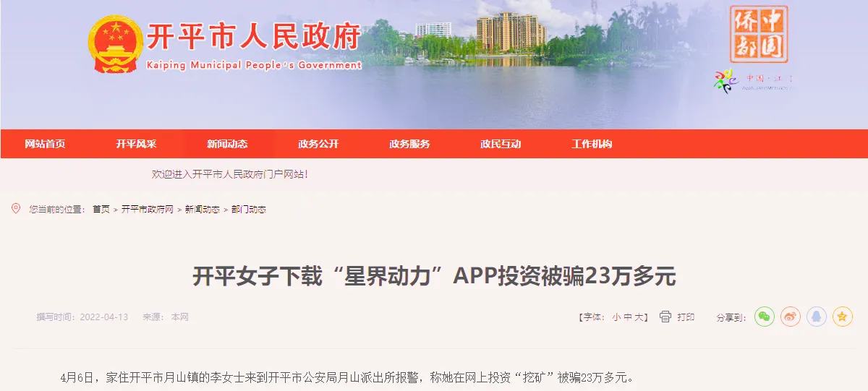Viewport: 868px width, 391px height.
Task: Click the location pin icon
Action: click(x=16, y=209)
